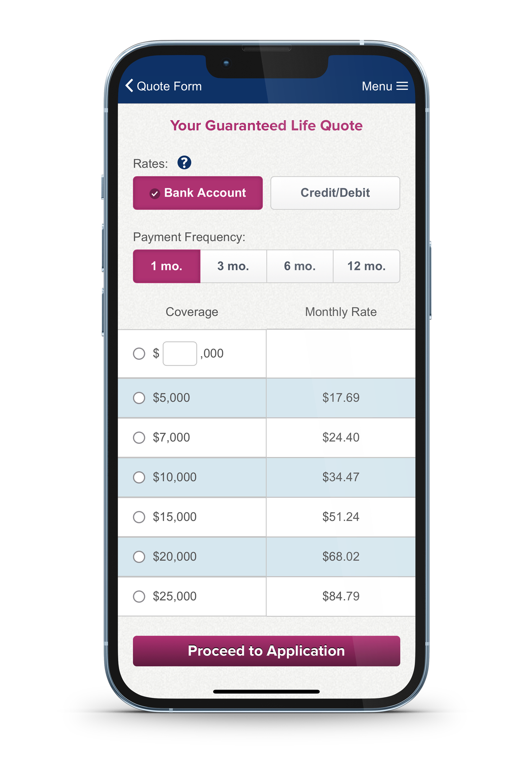Screen dimensions: 532x769
Task: Choose 12 mo. payment frequency
Action: tap(366, 266)
